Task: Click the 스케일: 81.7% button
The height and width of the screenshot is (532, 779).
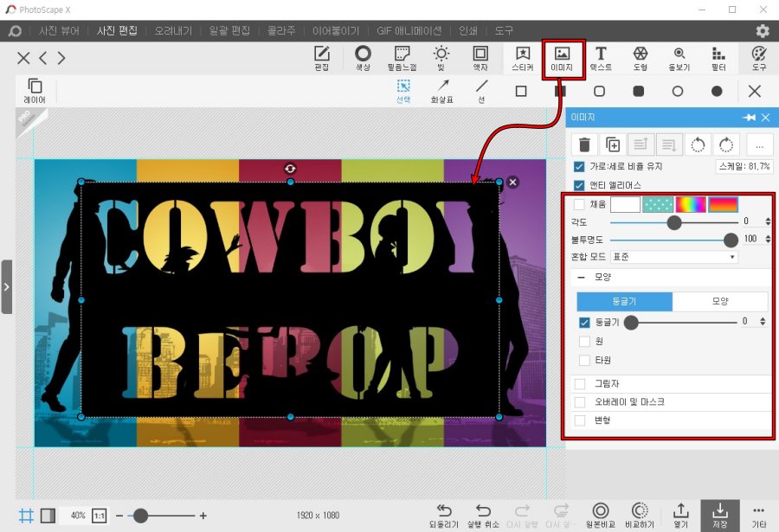Action: [x=744, y=166]
